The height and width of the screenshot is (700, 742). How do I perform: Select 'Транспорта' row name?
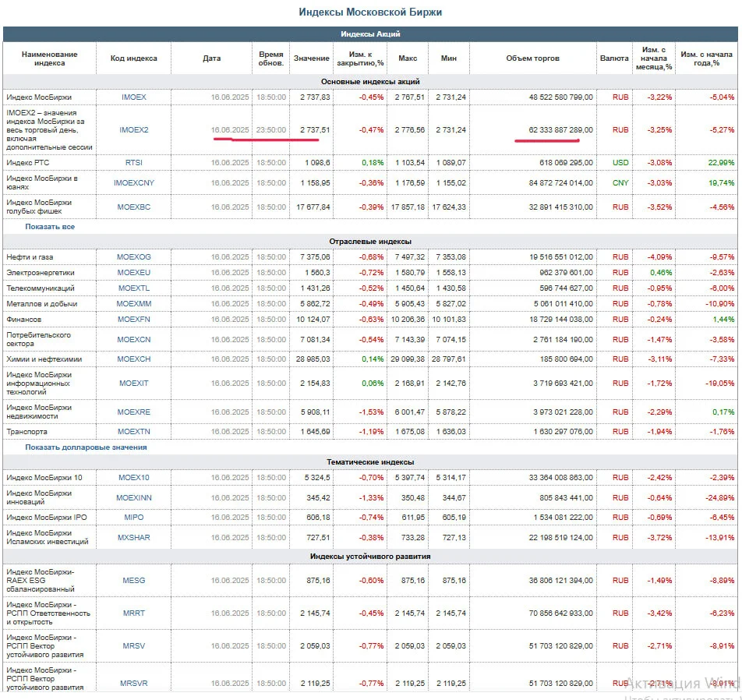pos(26,432)
